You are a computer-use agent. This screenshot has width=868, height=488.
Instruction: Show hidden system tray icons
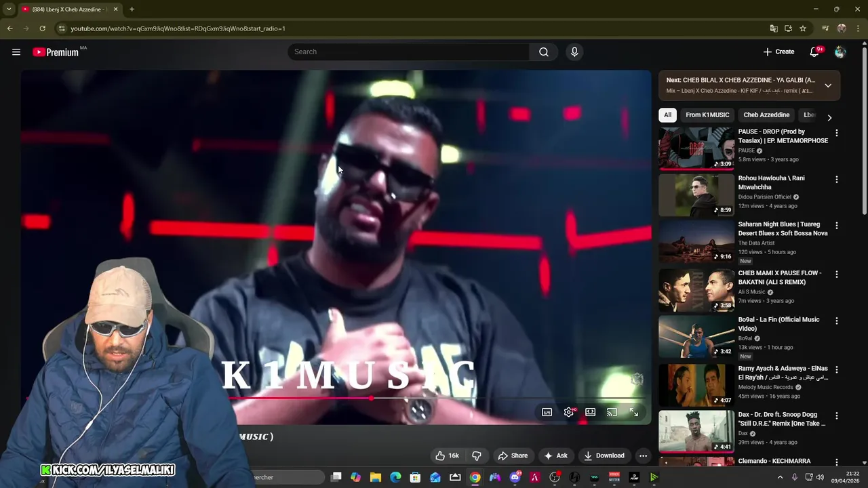(x=780, y=477)
